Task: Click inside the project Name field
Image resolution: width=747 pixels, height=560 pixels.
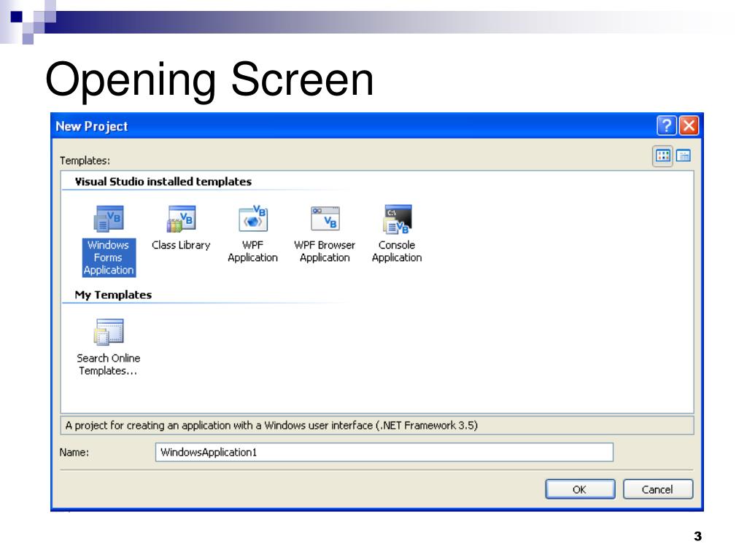Action: click(384, 452)
